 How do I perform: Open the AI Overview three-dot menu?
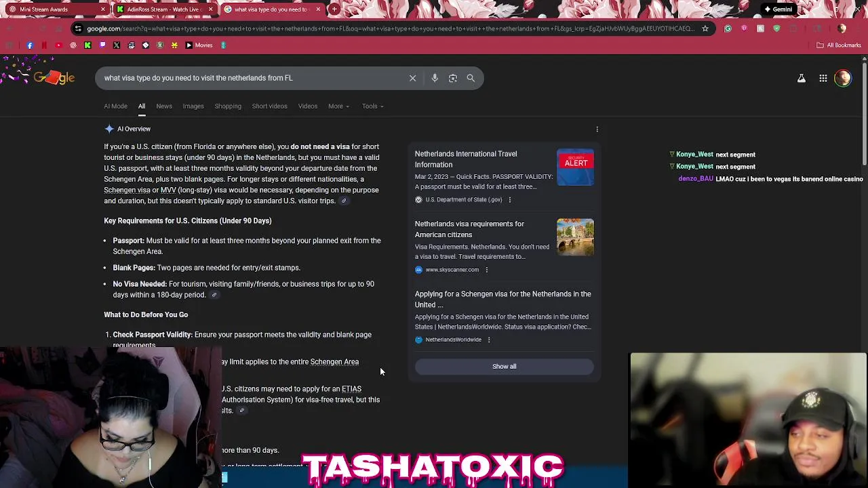597,129
